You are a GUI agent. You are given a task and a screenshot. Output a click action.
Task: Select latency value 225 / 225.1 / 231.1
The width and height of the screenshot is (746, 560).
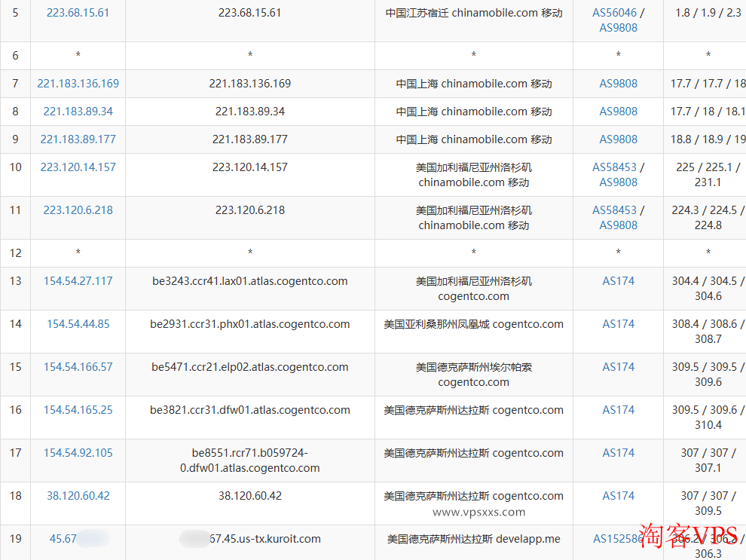pyautogui.click(x=708, y=175)
